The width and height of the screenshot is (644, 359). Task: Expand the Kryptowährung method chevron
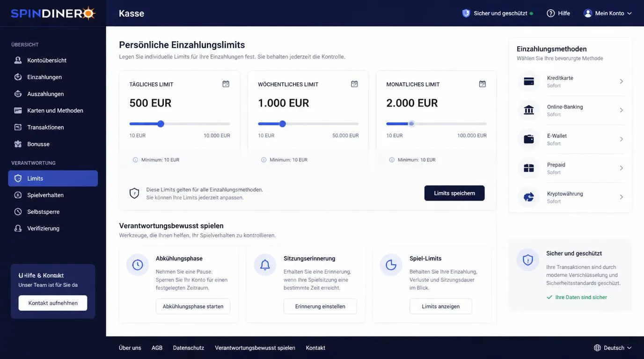coord(622,197)
